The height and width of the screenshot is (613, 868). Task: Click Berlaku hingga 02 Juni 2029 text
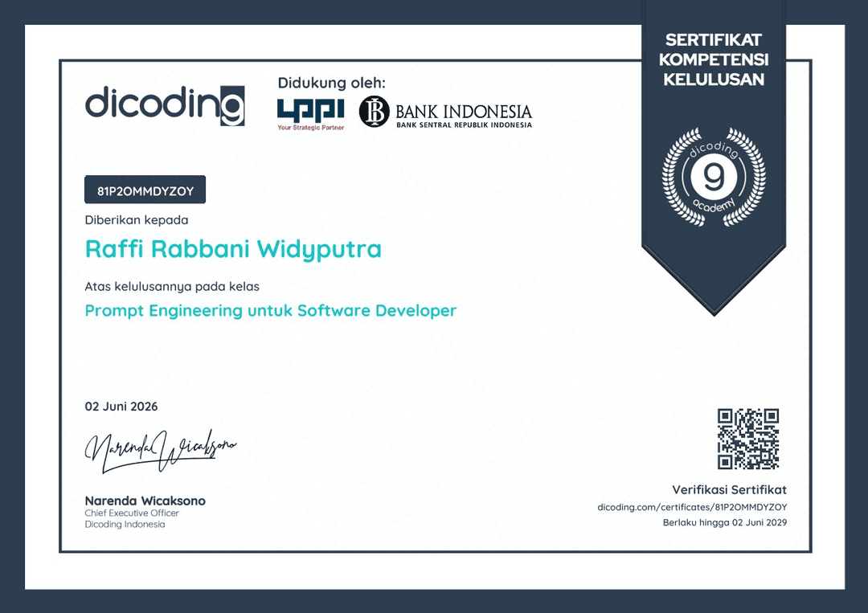pyautogui.click(x=725, y=522)
